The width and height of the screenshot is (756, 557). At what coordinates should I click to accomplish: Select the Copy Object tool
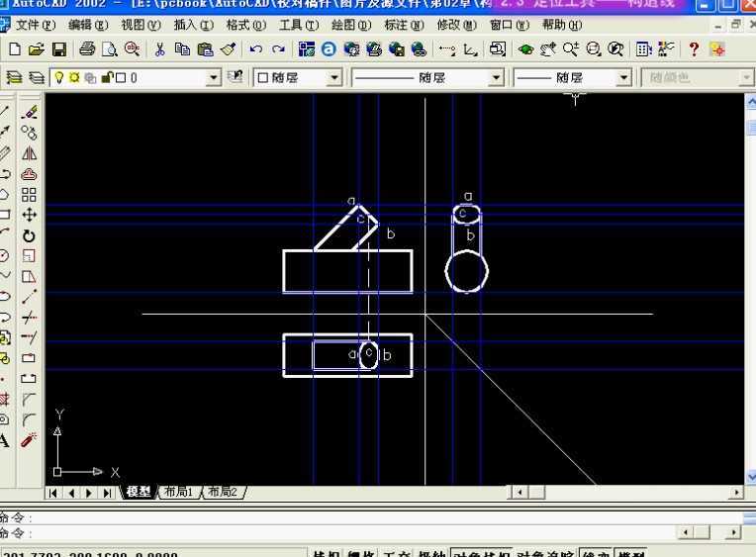[x=29, y=133]
